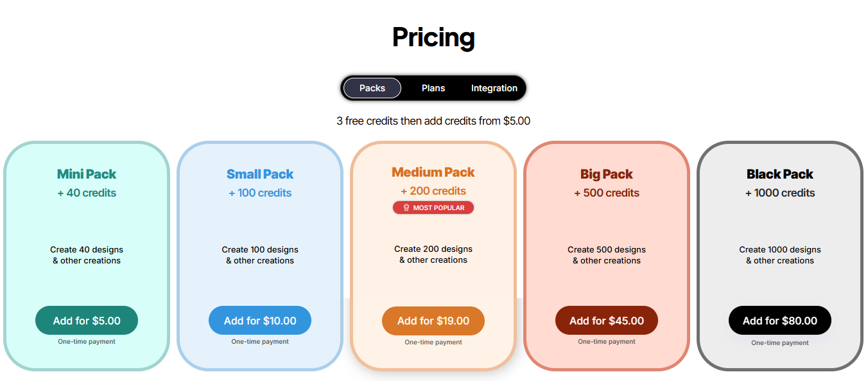This screenshot has width=868, height=381.
Task: Buy Small Pack with Add for $10.00
Action: pyautogui.click(x=260, y=321)
